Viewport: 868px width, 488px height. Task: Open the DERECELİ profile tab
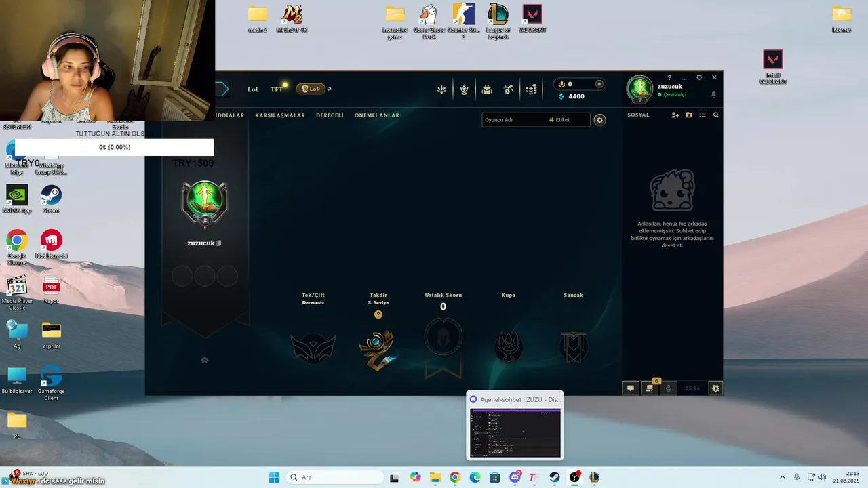[x=330, y=115]
